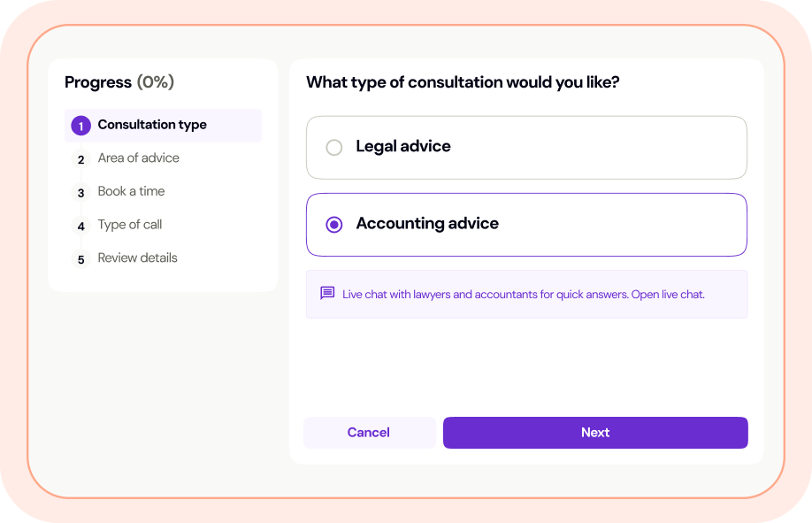The height and width of the screenshot is (523, 812).
Task: Click the Legal advice option card
Action: point(526,148)
